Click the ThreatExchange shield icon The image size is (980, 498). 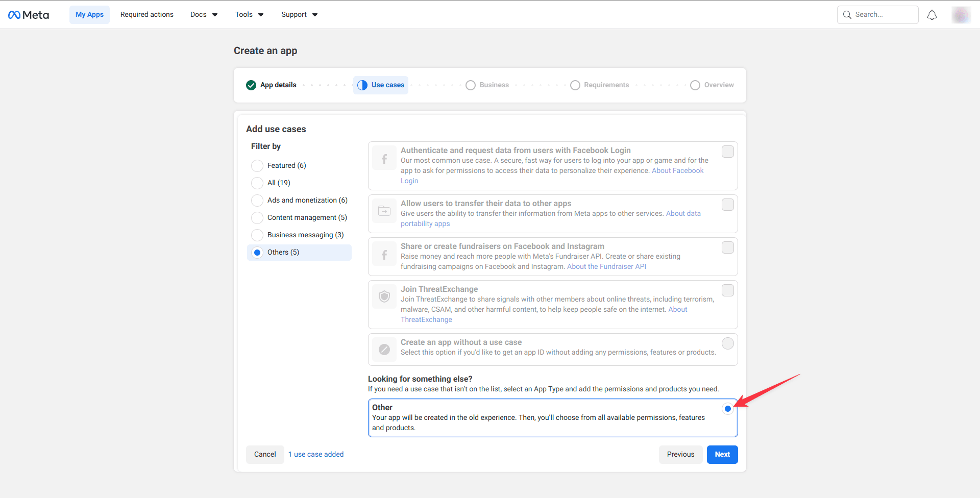(384, 296)
